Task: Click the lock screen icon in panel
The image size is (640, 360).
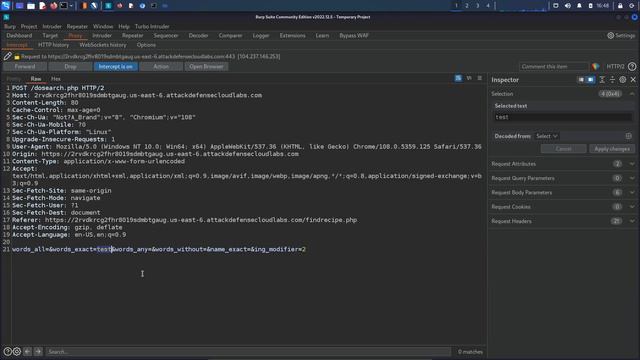Action: [620, 6]
